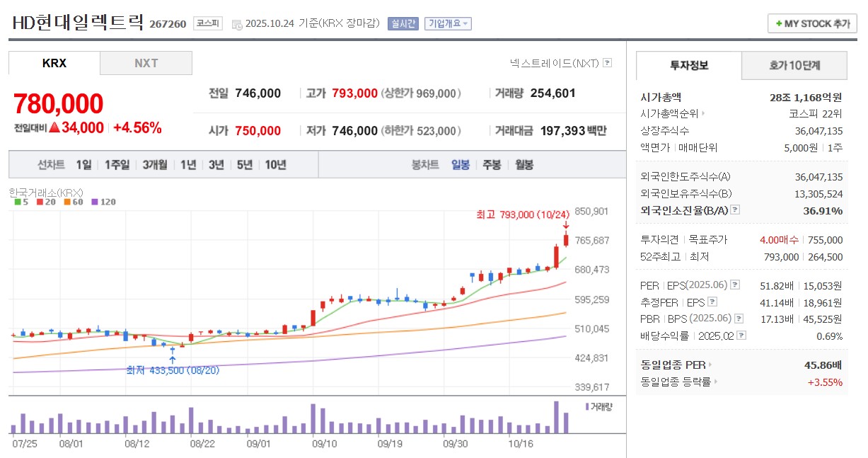The image size is (868, 458).
Task: Switch to the NXT tab
Action: click(x=146, y=62)
